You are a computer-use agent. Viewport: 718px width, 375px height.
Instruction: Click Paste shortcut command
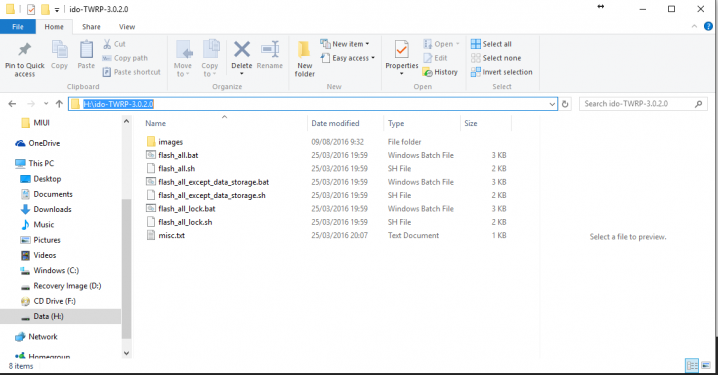131,72
